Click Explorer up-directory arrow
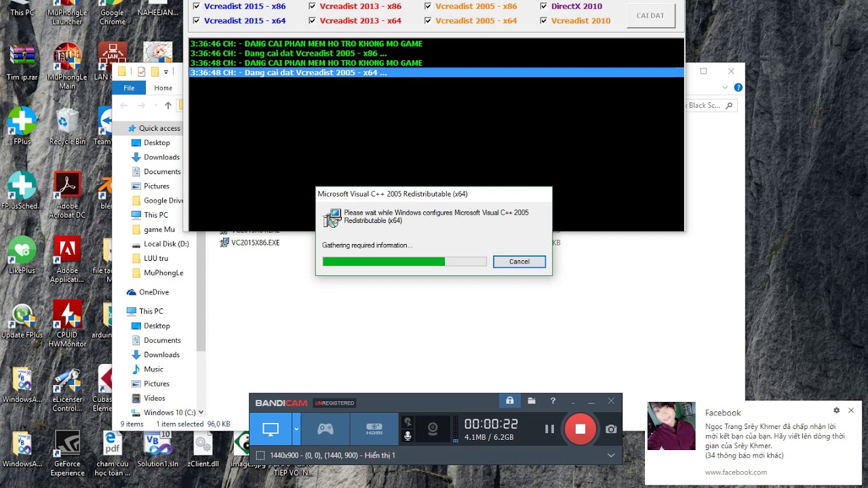This screenshot has height=488, width=868. [x=168, y=105]
